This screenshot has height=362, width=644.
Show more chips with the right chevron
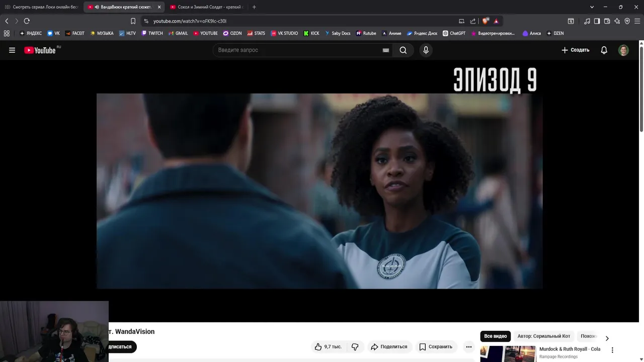point(607,338)
